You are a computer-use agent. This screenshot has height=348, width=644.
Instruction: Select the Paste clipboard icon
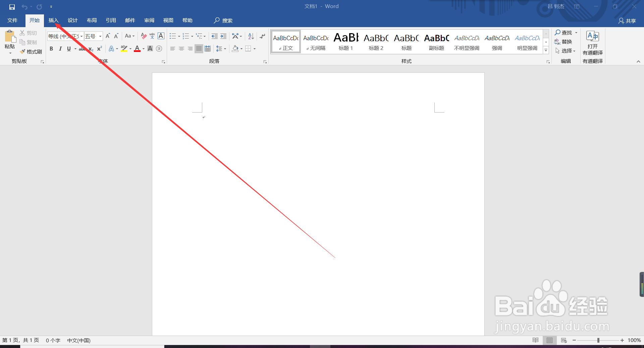10,36
